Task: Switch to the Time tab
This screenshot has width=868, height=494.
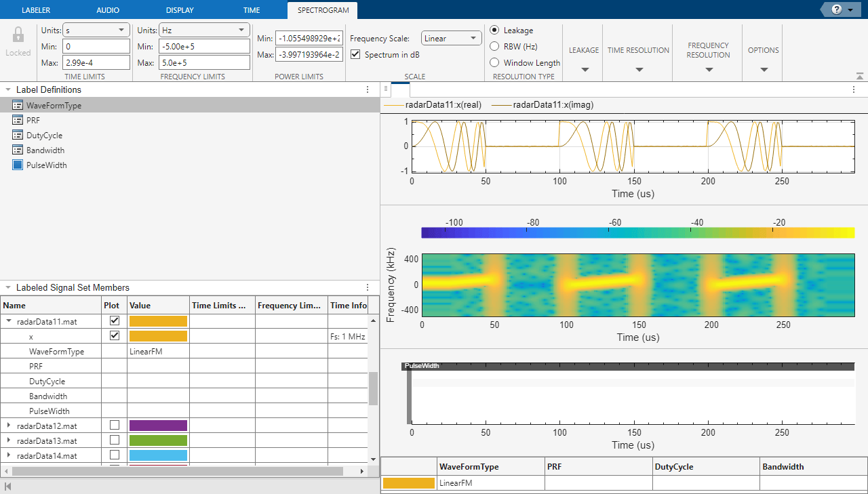Action: (x=251, y=10)
